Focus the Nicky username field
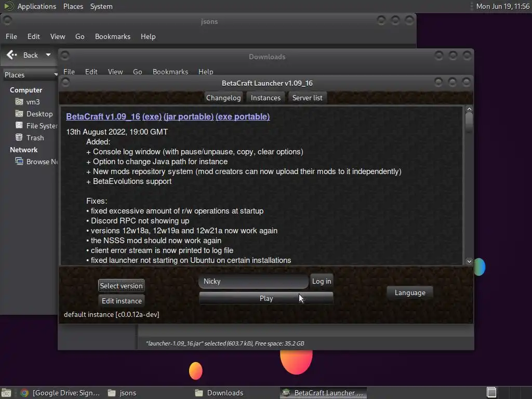Viewport: 532px width, 399px height. (x=254, y=281)
